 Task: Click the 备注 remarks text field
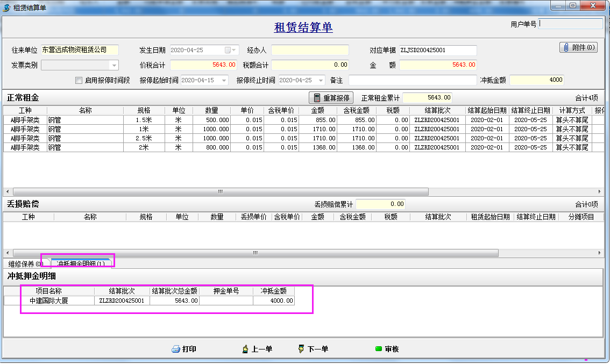412,80
